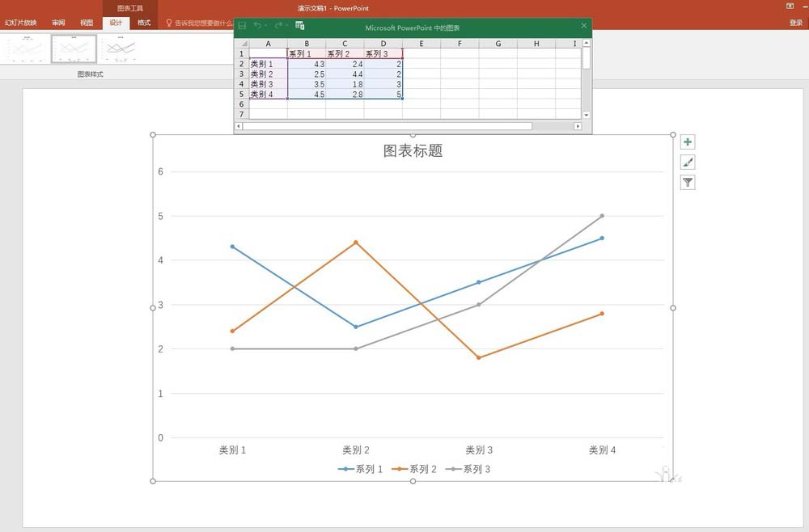Click cell containing 类别 4

269,94
